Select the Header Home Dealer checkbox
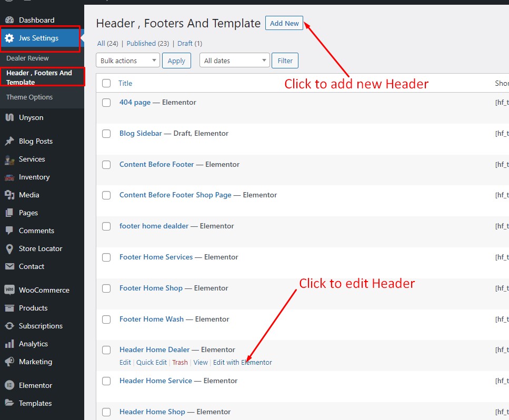 pyautogui.click(x=106, y=350)
